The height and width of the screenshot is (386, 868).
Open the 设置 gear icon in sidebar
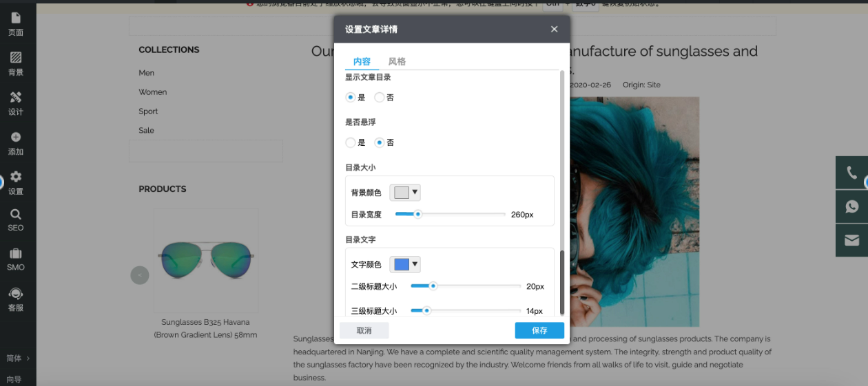15,182
